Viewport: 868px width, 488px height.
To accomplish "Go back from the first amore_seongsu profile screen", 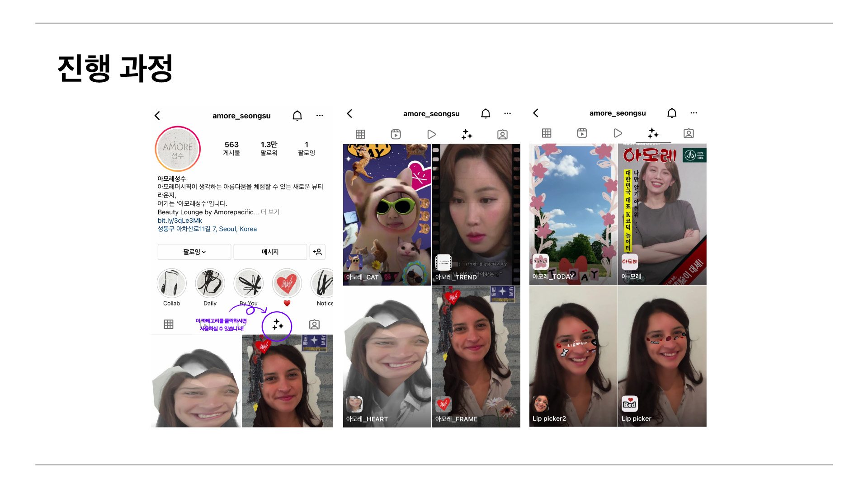I will point(157,116).
